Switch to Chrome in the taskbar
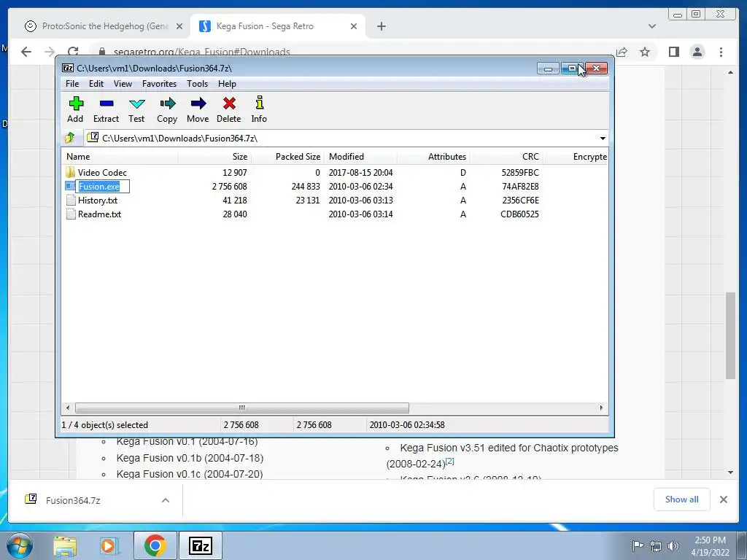 click(x=155, y=545)
